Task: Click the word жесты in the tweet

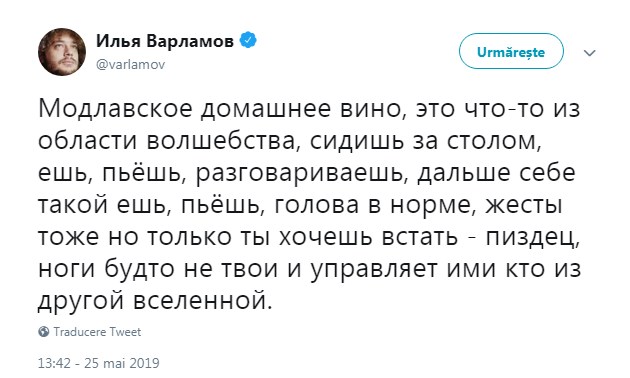Action: 524,206
